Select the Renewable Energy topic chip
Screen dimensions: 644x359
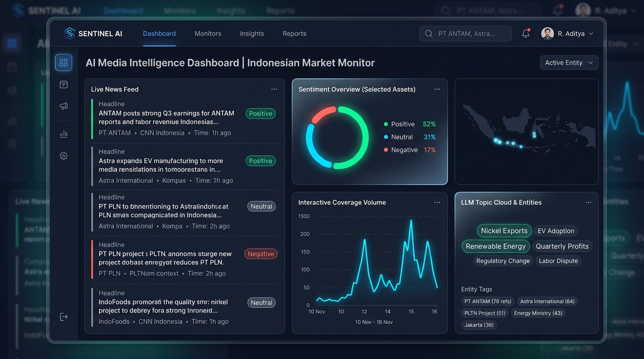pos(496,246)
